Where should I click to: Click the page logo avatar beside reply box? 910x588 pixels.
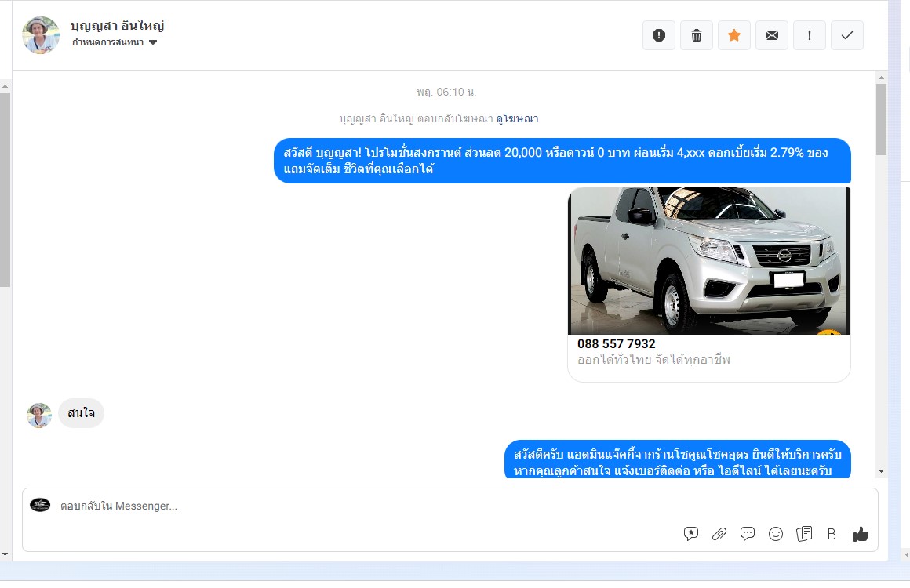(x=40, y=505)
